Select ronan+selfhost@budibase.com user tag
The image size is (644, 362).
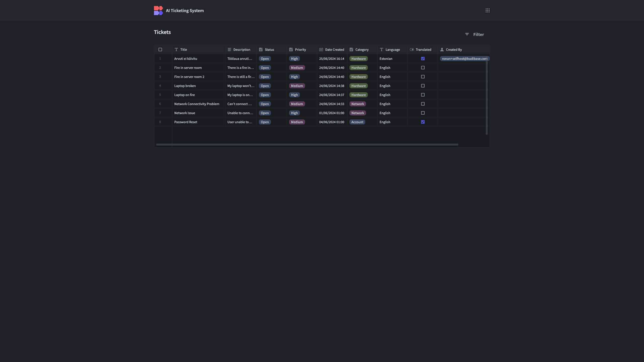pyautogui.click(x=465, y=59)
